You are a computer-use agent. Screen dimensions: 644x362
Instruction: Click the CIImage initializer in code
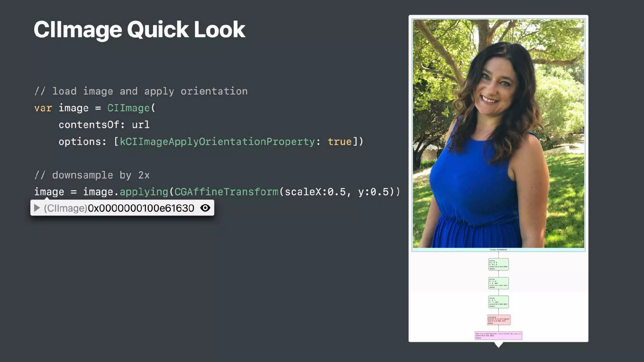click(129, 108)
